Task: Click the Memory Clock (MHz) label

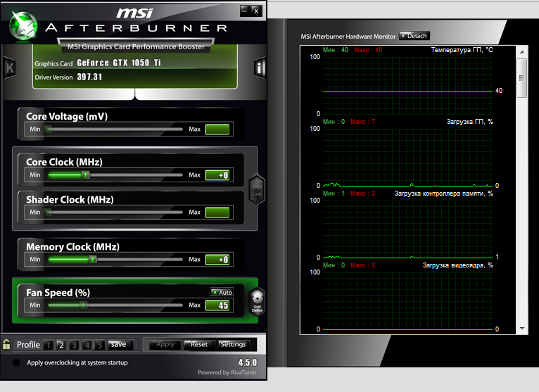Action: 73,247
